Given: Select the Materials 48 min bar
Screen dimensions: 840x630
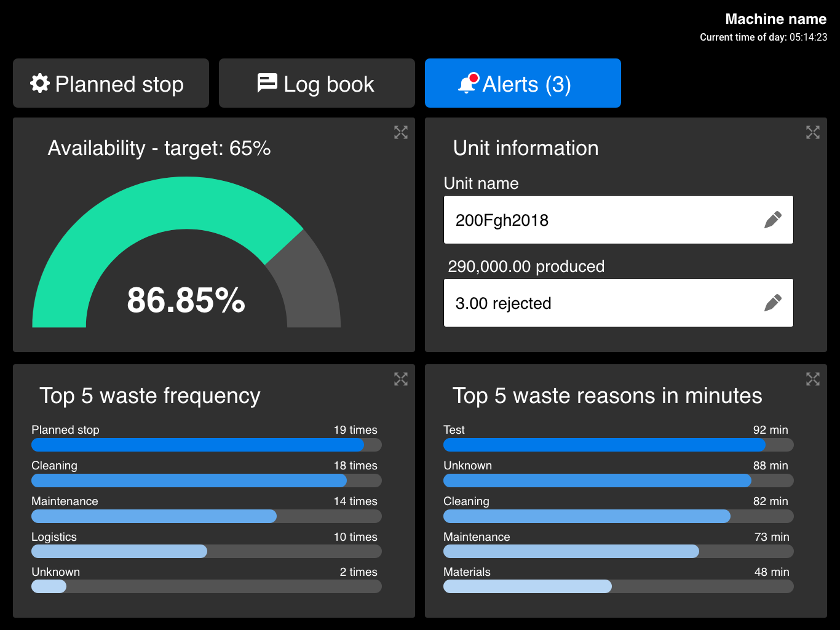Looking at the screenshot, I should [527, 586].
